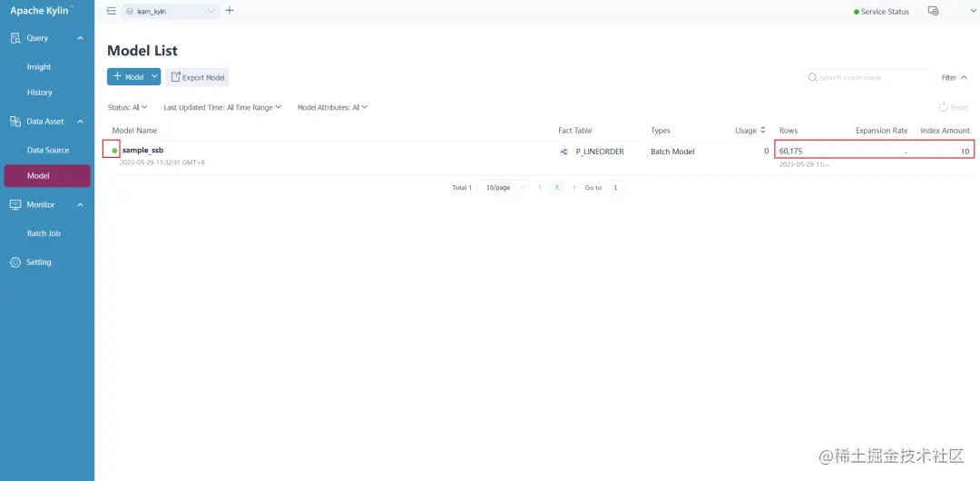The width and height of the screenshot is (980, 481).
Task: Click the Monitor icon in the sidebar
Action: 15,204
